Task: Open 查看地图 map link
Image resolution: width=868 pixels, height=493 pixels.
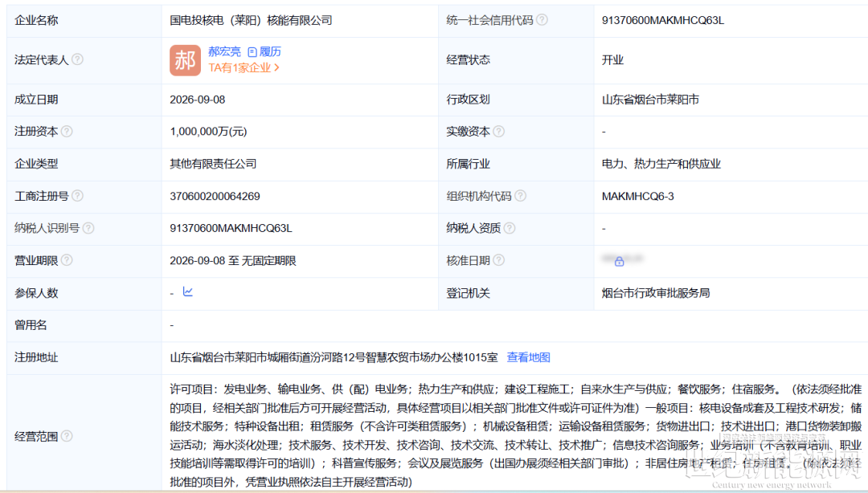Action: point(528,357)
